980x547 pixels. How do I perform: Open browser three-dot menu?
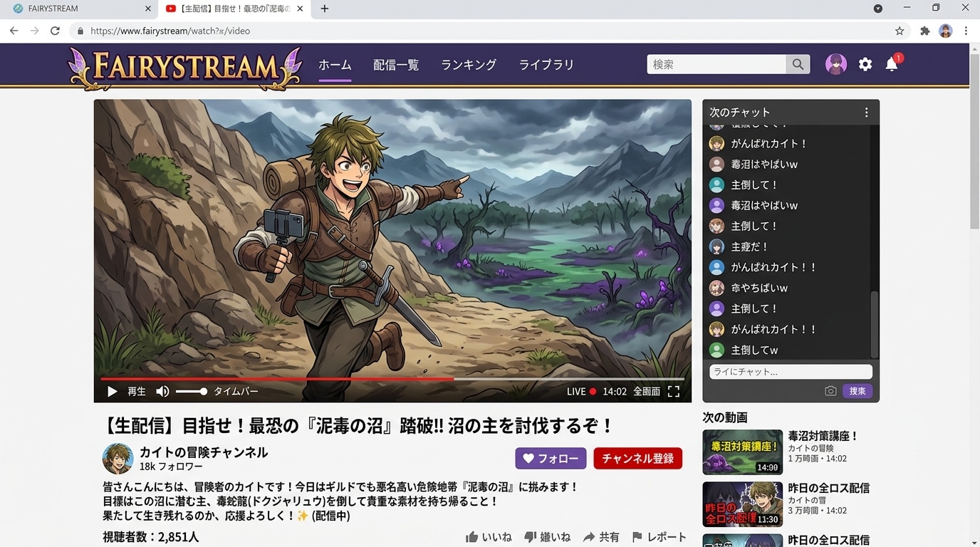click(x=966, y=31)
